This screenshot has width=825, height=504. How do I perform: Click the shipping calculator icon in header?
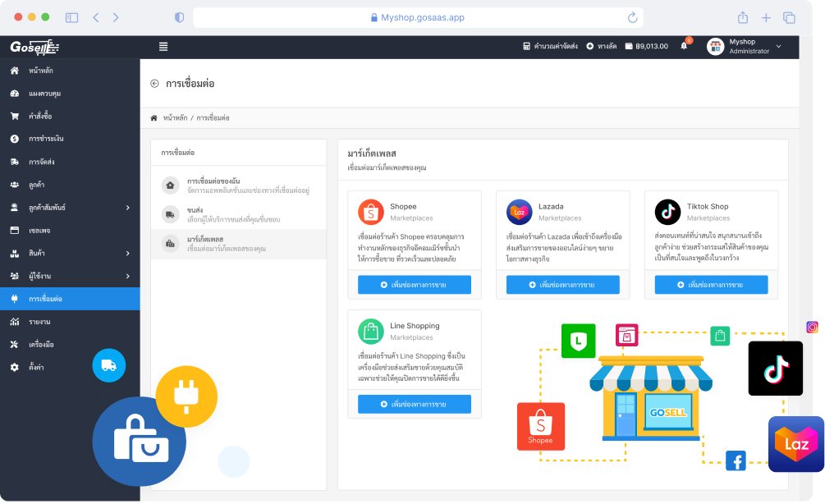click(x=527, y=46)
